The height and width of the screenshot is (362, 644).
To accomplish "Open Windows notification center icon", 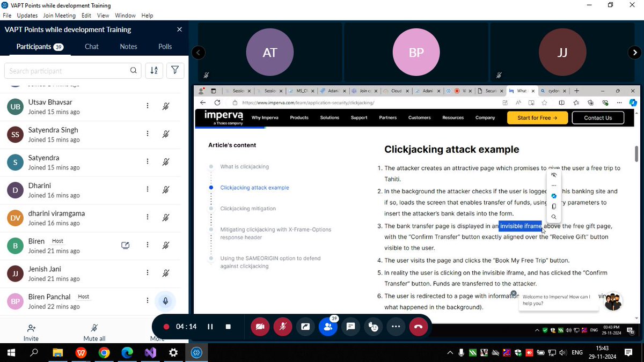I will coord(628,352).
